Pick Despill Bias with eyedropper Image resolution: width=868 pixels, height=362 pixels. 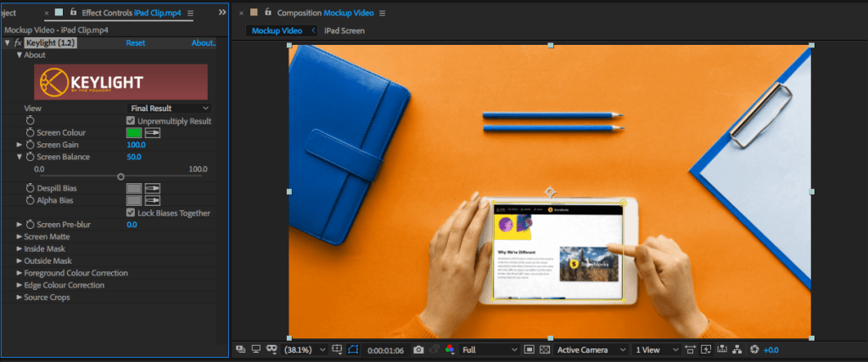click(153, 188)
